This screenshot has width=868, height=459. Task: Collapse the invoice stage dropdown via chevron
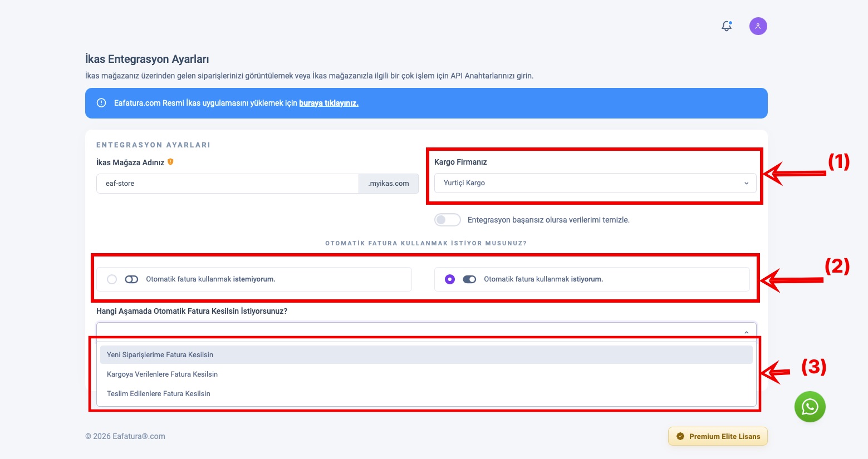[746, 332]
